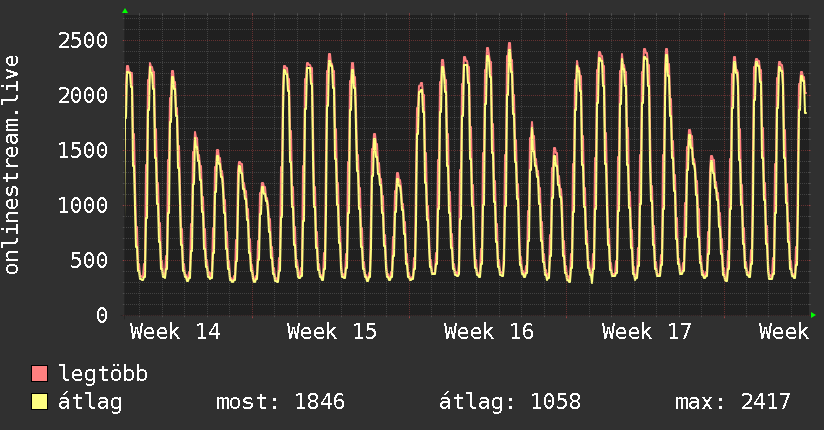The height and width of the screenshot is (430, 824).
Task: Click the 2000 Y-axis tick label
Action: pyautogui.click(x=81, y=95)
